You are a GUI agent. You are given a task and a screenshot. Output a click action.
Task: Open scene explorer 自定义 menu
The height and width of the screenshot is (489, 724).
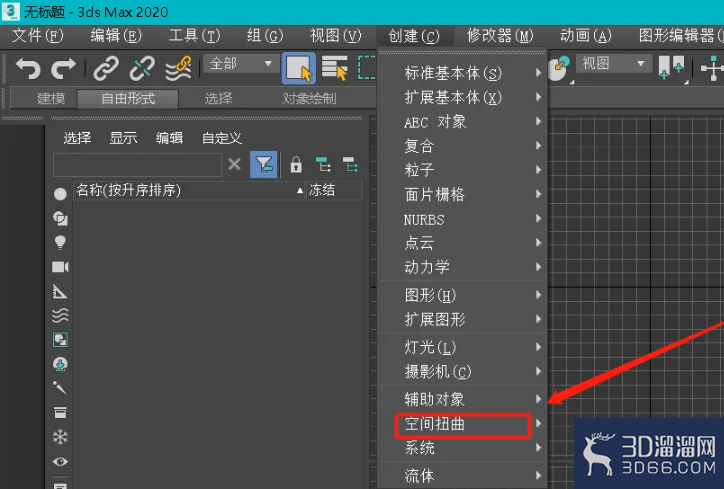click(x=222, y=138)
